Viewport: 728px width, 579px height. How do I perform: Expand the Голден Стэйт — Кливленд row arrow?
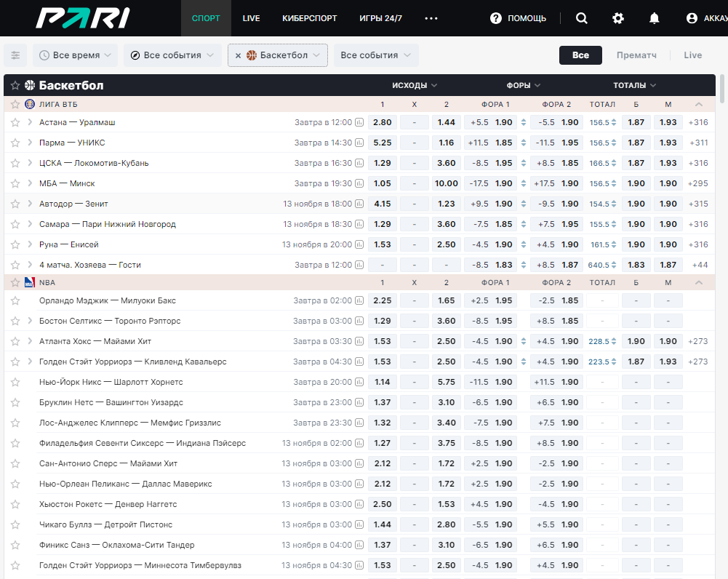pos(30,362)
